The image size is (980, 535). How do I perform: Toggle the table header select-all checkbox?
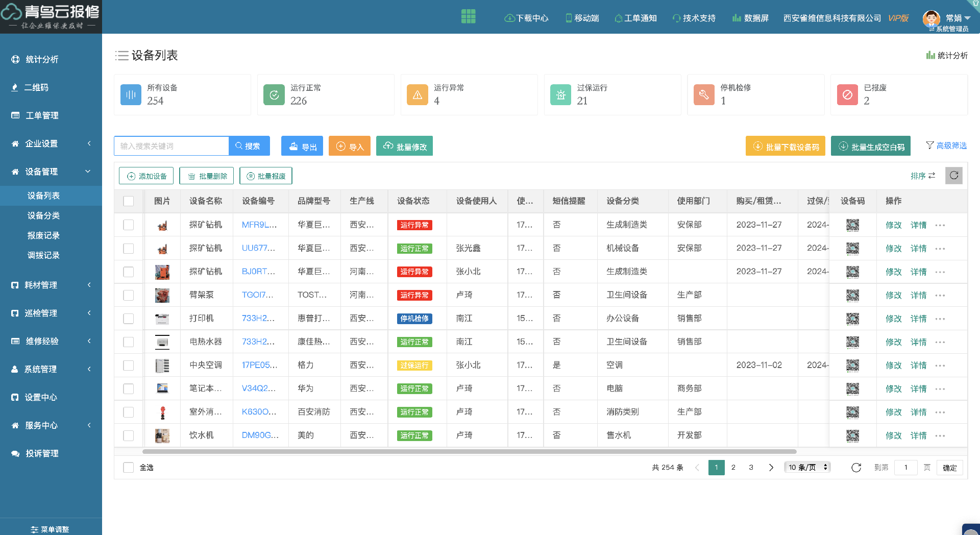tap(129, 201)
